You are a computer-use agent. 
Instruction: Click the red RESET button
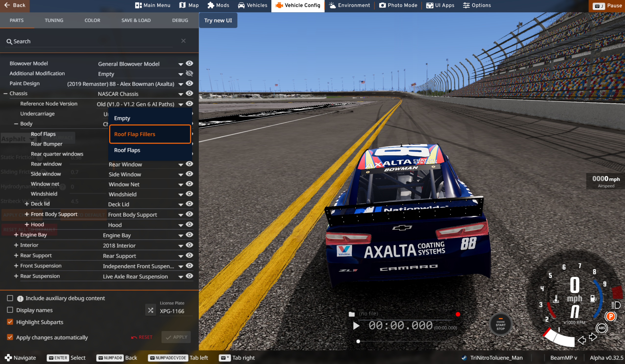click(142, 337)
